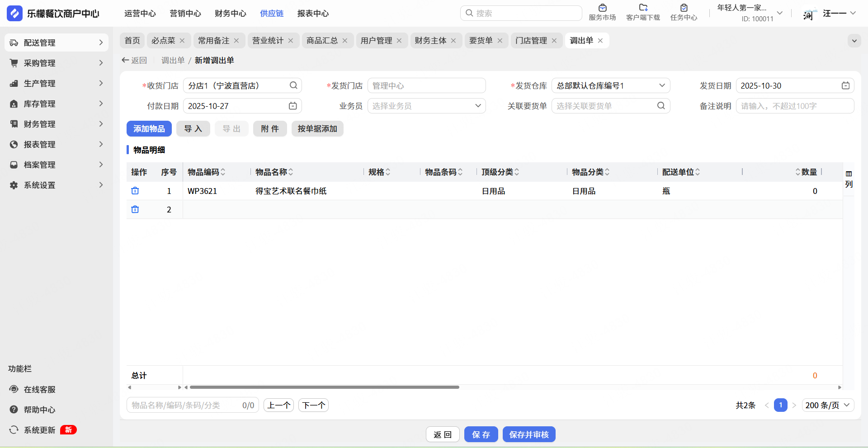Click the 备注说明 remarks input field
Screen dimensions: 868x448
tap(794, 106)
